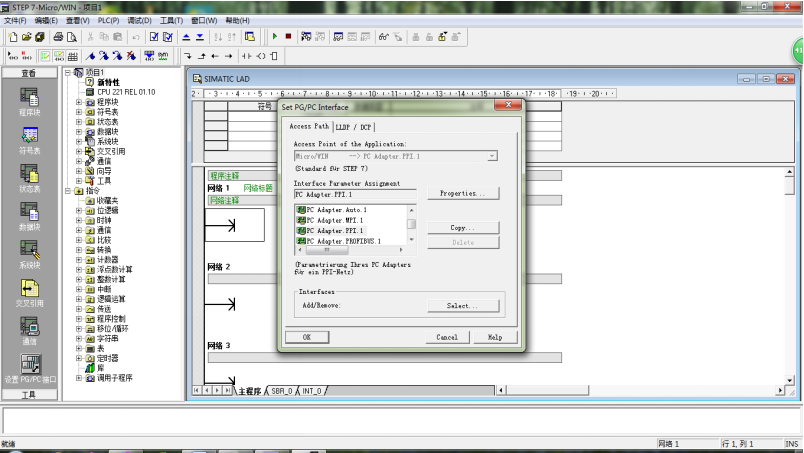
Task: Click the Upload blue up-arrow icon
Action: coord(186,37)
